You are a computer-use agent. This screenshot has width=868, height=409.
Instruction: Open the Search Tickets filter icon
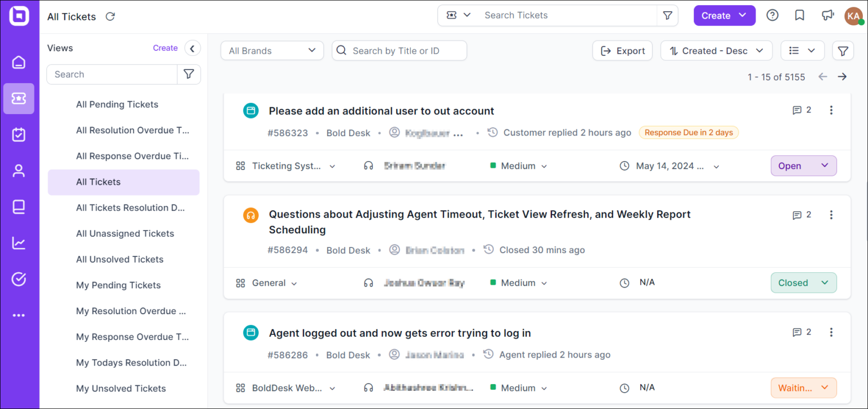pyautogui.click(x=667, y=15)
